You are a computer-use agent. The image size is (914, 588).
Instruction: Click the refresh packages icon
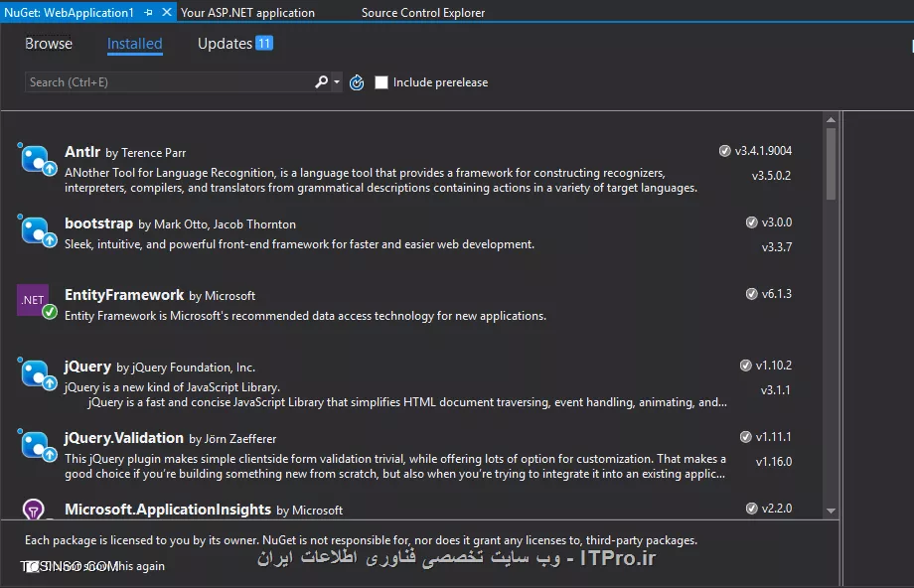pyautogui.click(x=357, y=82)
